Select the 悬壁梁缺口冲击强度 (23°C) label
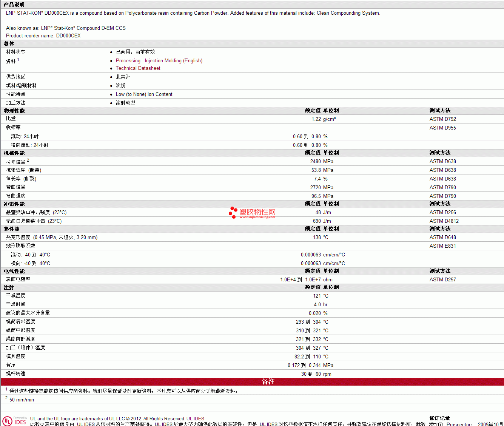The image size is (504, 426). point(36,213)
